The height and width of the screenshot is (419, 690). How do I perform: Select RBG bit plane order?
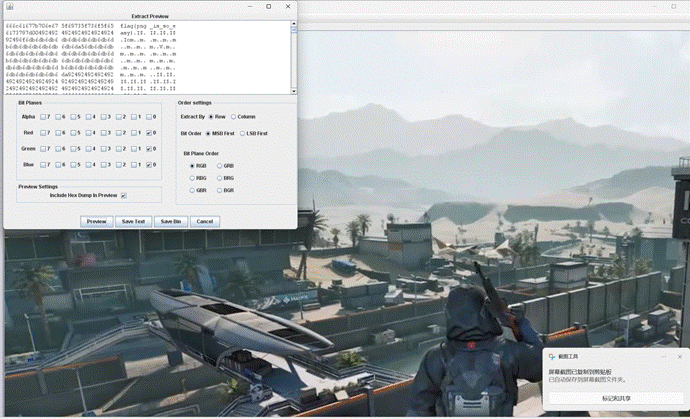(x=192, y=178)
